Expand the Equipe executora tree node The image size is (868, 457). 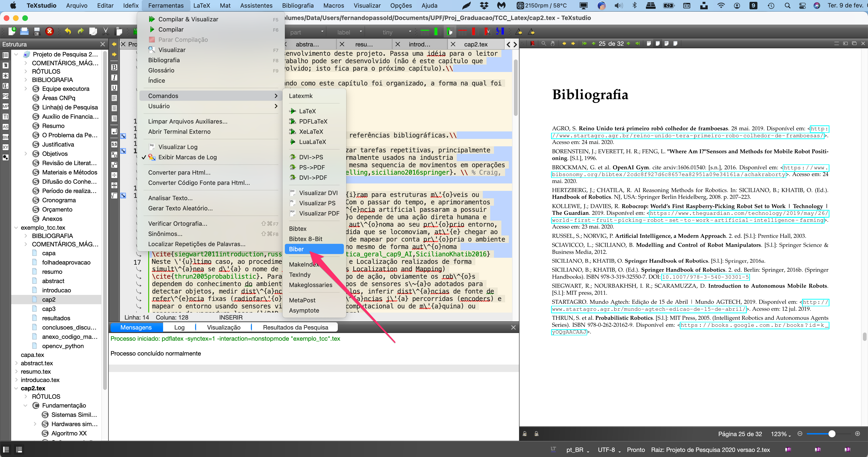(x=26, y=88)
